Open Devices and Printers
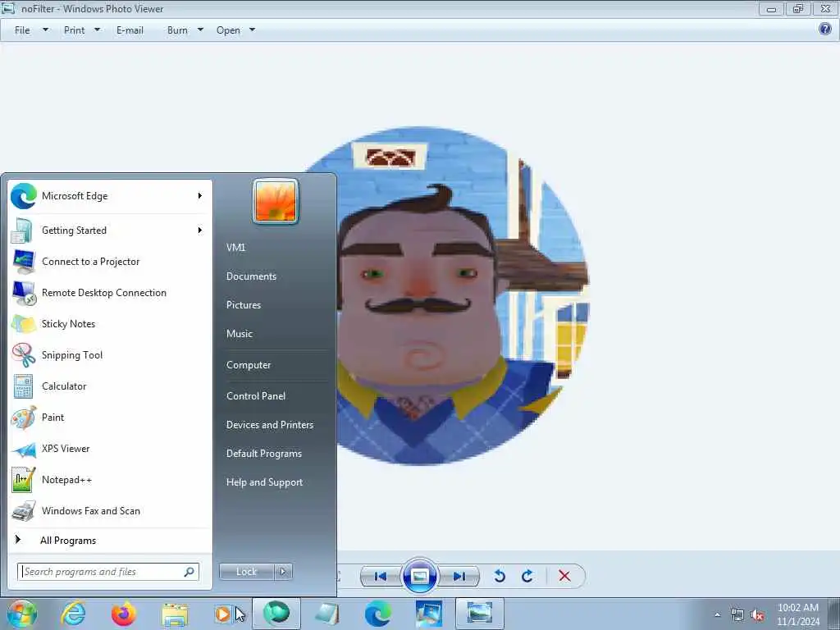 click(x=269, y=425)
